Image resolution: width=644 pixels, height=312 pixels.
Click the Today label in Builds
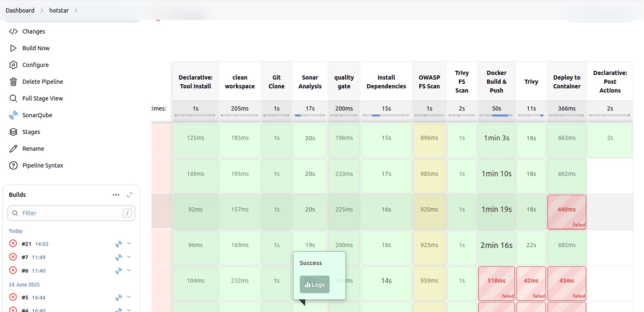pos(16,231)
